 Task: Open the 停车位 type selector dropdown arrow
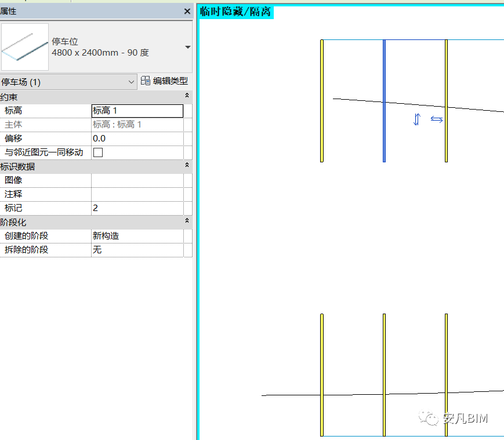[x=188, y=47]
